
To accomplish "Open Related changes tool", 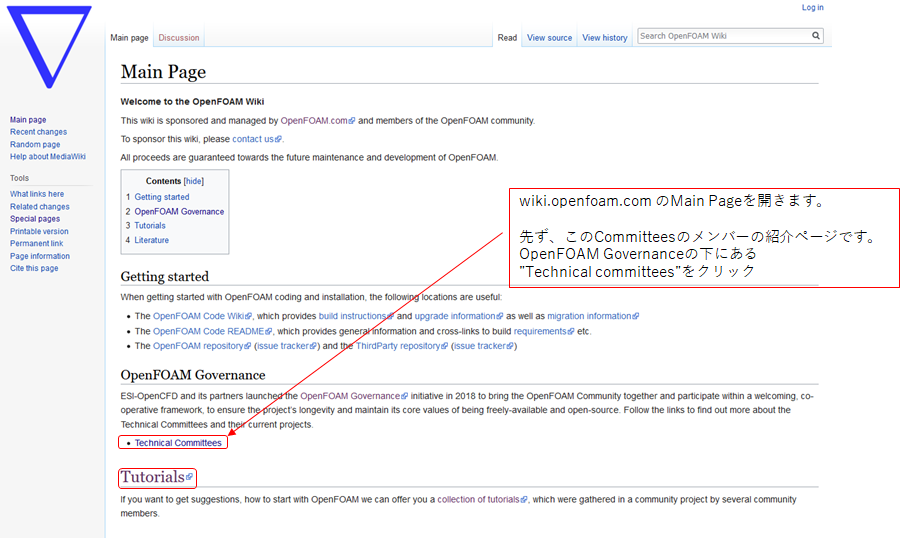I will (39, 207).
